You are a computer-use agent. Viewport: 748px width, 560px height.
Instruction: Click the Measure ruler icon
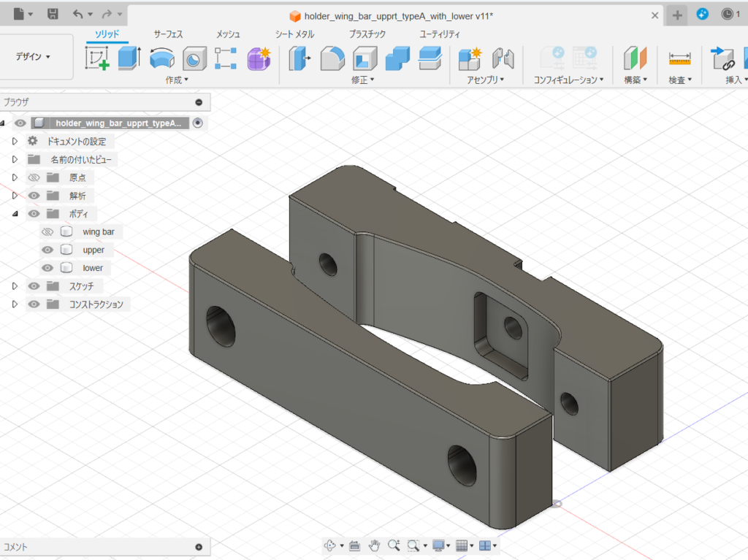point(679,58)
